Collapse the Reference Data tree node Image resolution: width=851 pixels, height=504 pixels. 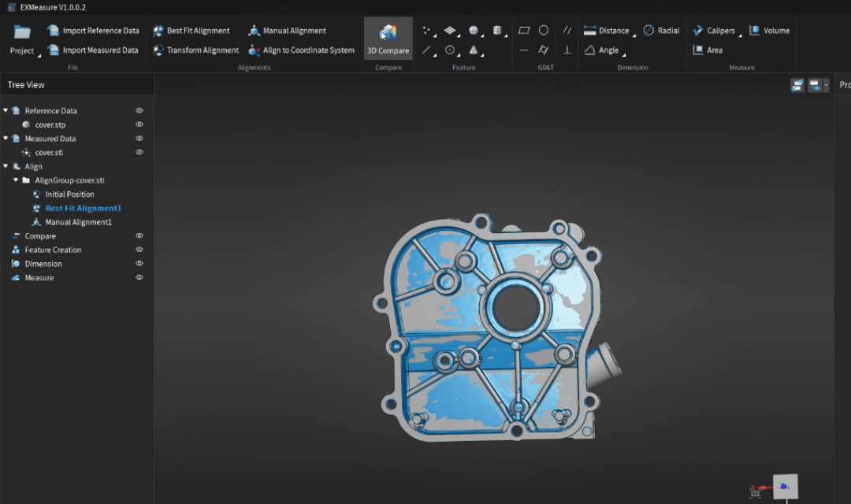pos(6,110)
